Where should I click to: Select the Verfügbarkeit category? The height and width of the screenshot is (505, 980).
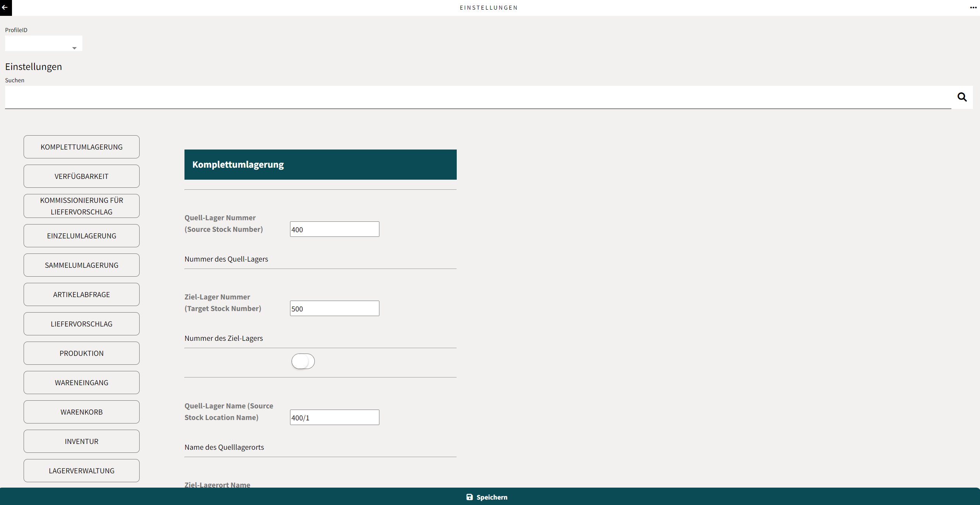coord(82,176)
